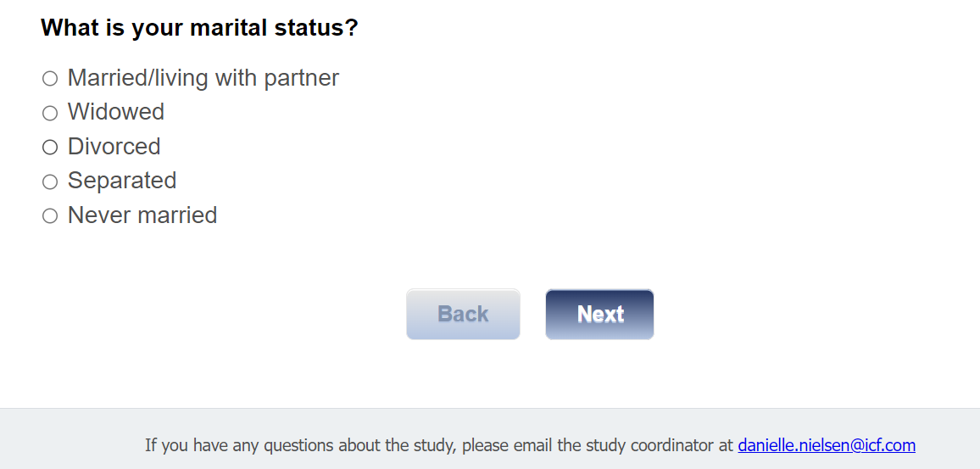Mark the Separated radio button
Screen dimensions: 980x469
click(50, 181)
